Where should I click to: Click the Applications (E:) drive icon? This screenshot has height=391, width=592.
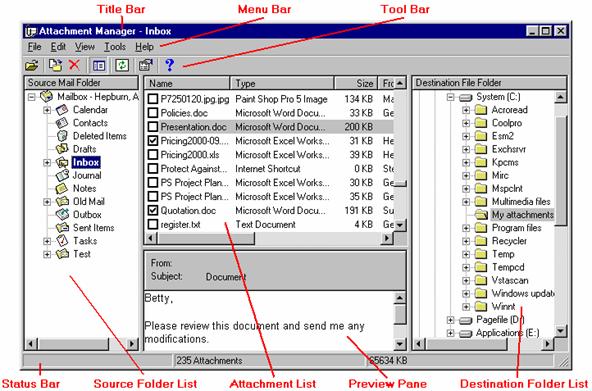[466, 334]
